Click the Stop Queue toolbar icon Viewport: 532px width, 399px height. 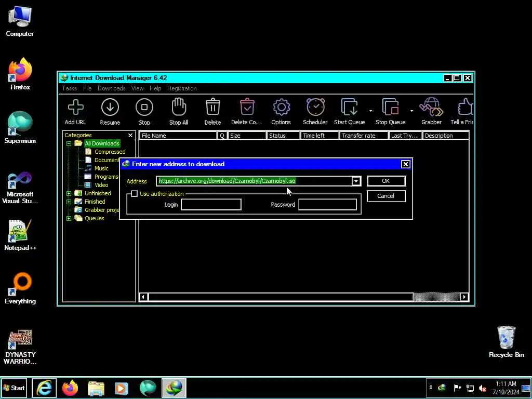pos(390,107)
